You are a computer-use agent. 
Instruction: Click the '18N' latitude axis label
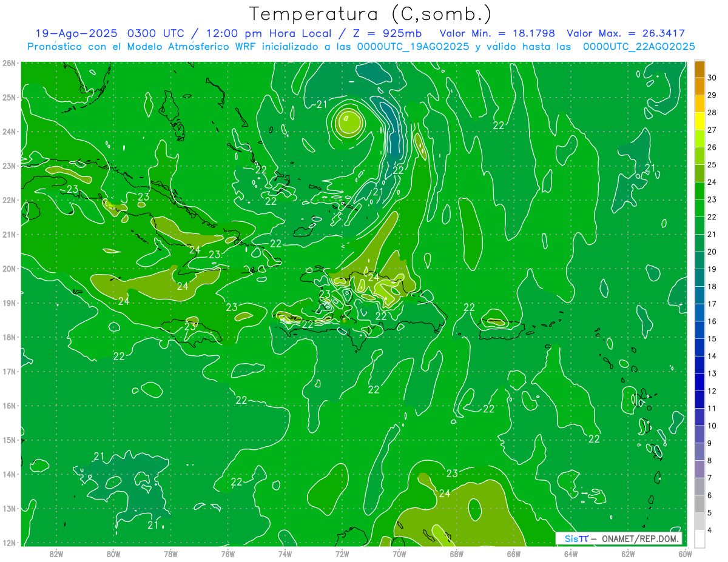9,337
